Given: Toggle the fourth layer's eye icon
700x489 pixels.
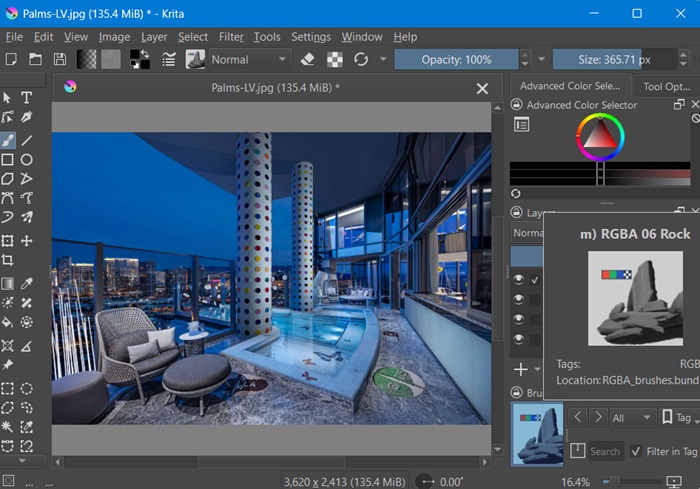Looking at the screenshot, I should pos(518,339).
